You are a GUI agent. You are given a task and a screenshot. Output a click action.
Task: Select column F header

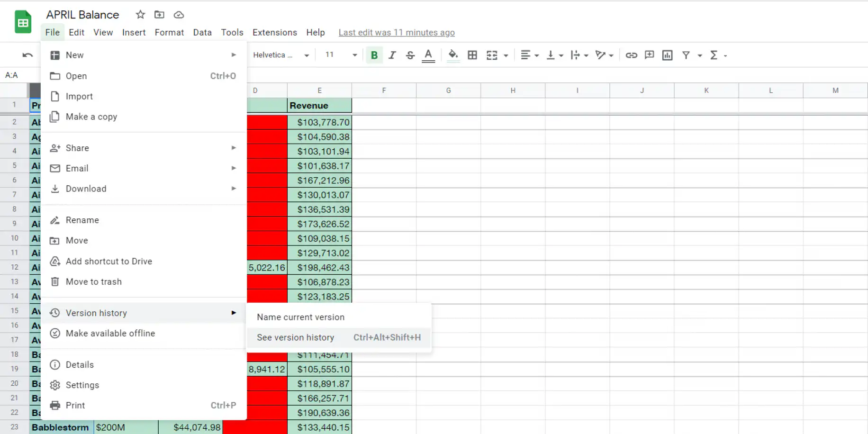pyautogui.click(x=384, y=90)
